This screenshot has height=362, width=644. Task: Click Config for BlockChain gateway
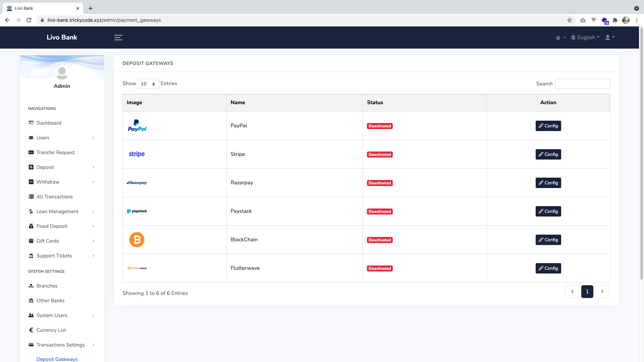point(548,240)
